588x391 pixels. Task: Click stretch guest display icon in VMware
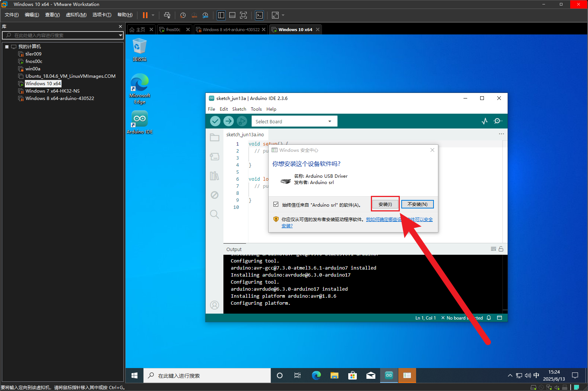[275, 15]
